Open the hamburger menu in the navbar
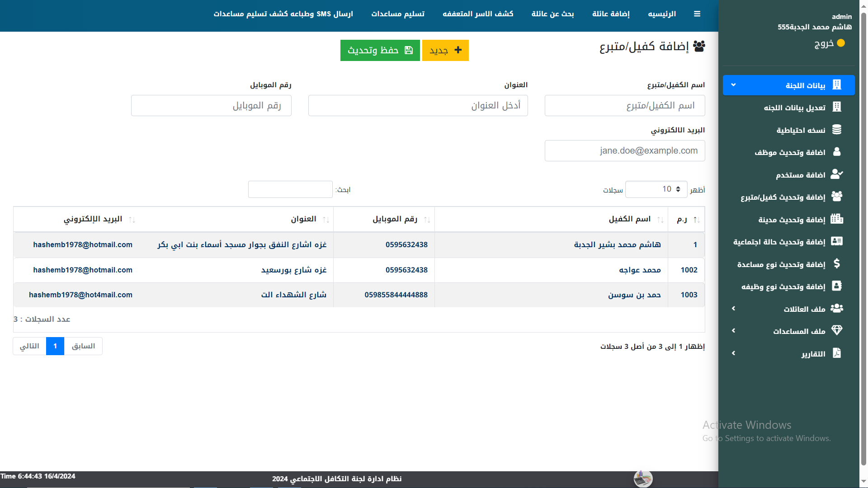The width and height of the screenshot is (868, 488). point(697,14)
